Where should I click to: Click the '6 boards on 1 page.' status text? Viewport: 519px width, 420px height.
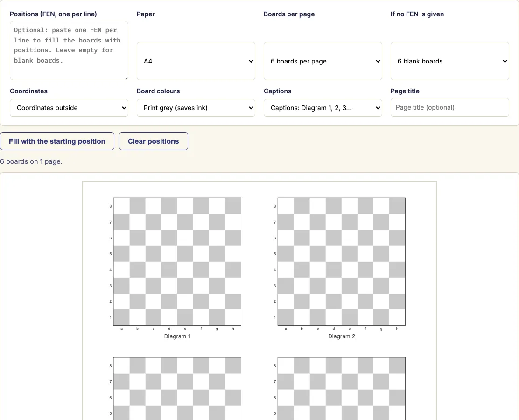(x=31, y=161)
